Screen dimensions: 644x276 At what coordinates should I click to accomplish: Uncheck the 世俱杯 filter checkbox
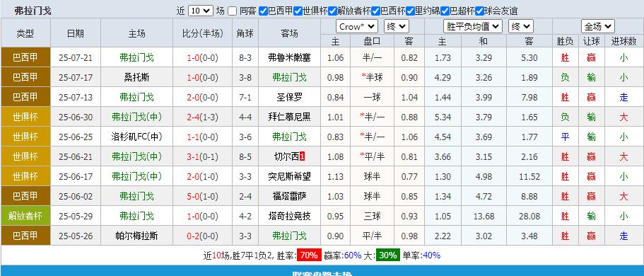point(298,11)
